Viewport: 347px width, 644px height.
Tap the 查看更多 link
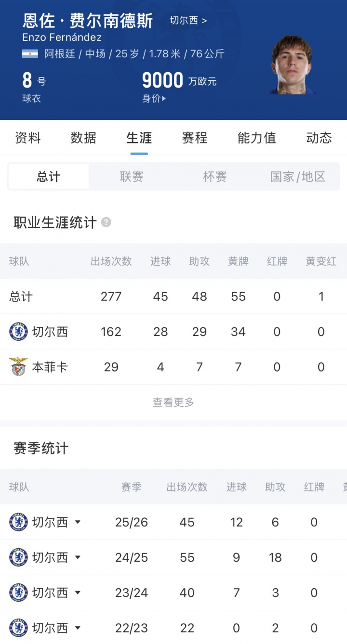point(173,402)
